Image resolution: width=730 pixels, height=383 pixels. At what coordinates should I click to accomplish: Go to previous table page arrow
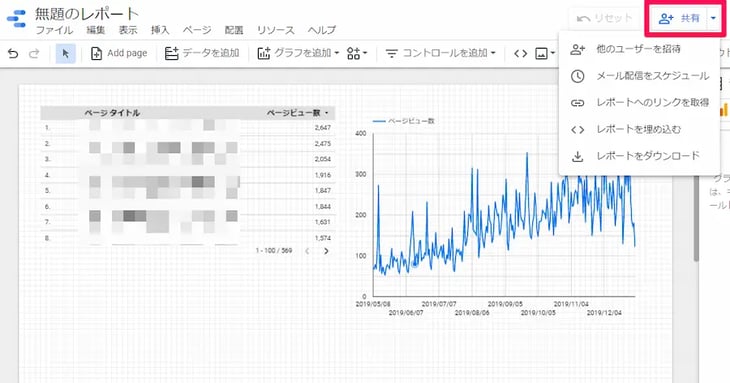point(307,251)
